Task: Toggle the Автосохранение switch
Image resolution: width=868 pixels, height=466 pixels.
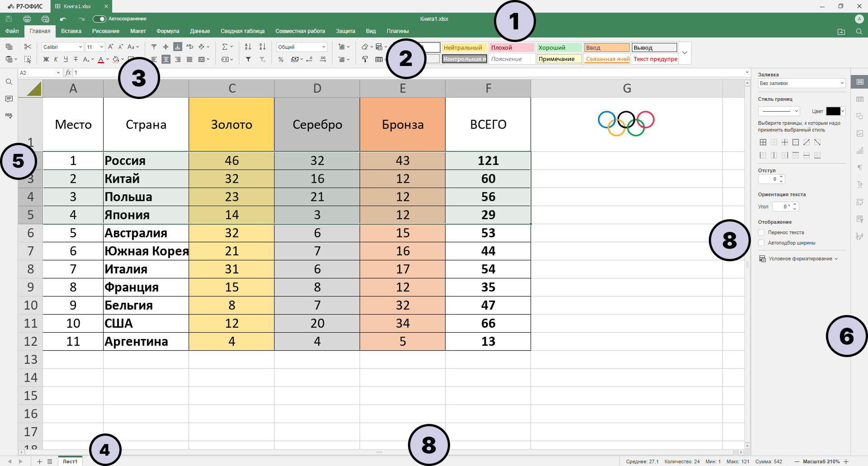Action: coord(99,19)
